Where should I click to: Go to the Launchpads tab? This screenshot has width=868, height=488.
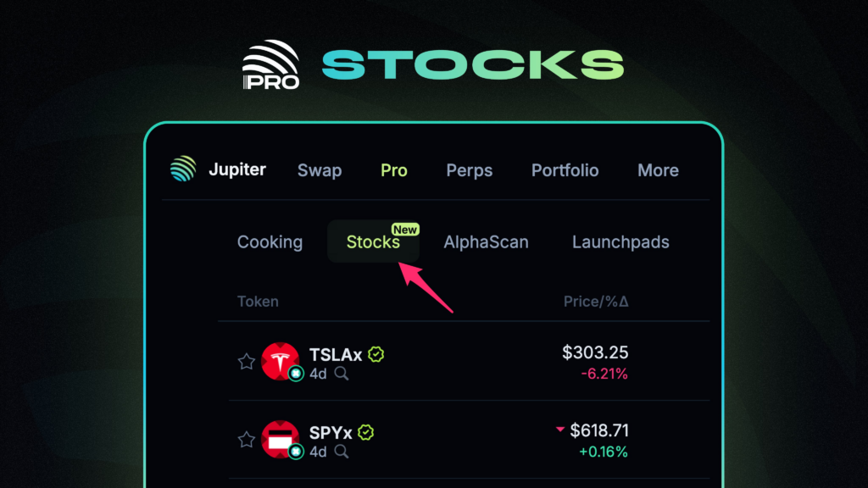(620, 241)
